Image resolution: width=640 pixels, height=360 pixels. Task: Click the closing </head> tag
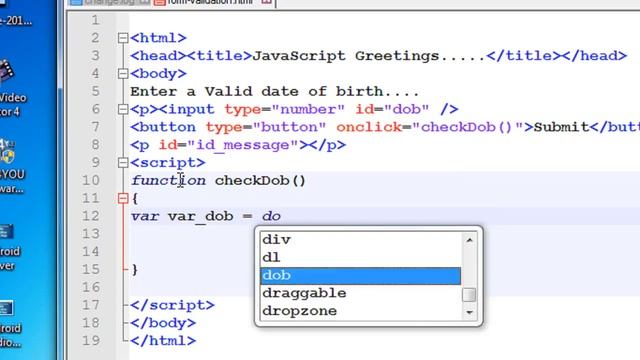coord(594,56)
